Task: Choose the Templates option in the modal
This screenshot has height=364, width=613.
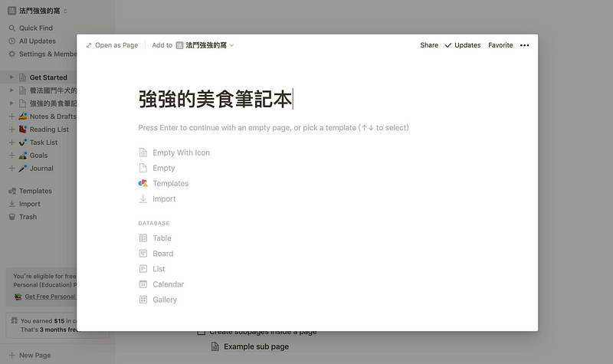Action: [163, 183]
